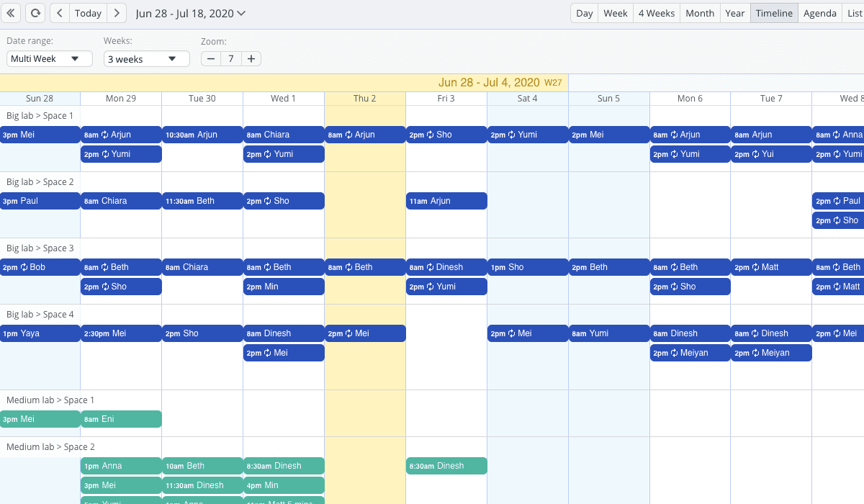Click the refresh calendar icon
The image size is (864, 504).
click(35, 13)
